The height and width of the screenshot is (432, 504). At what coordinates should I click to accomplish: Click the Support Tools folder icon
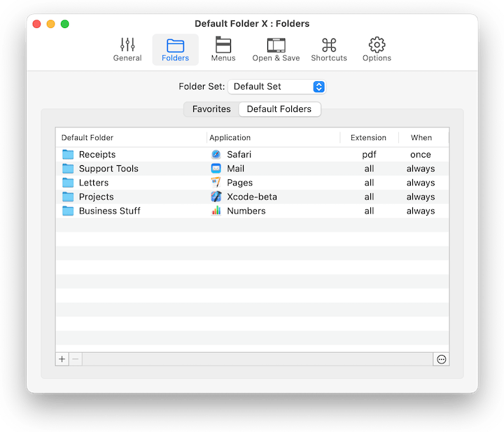coord(68,169)
